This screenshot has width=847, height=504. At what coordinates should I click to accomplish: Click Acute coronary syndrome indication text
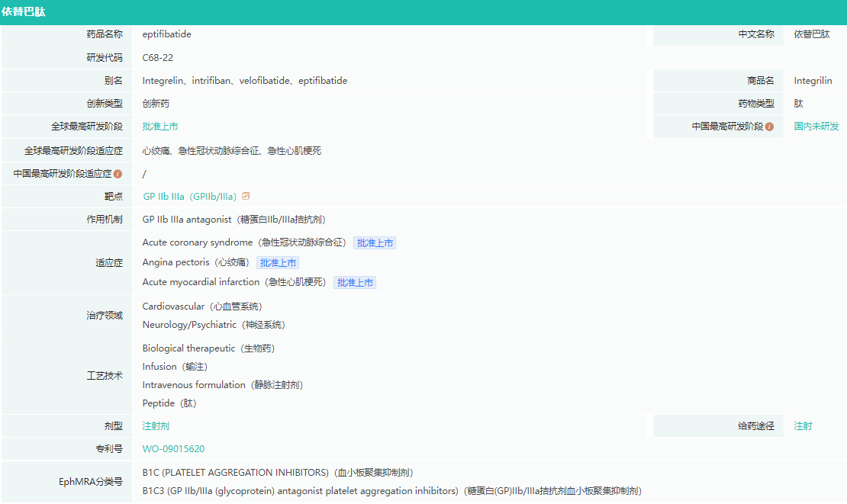point(244,242)
